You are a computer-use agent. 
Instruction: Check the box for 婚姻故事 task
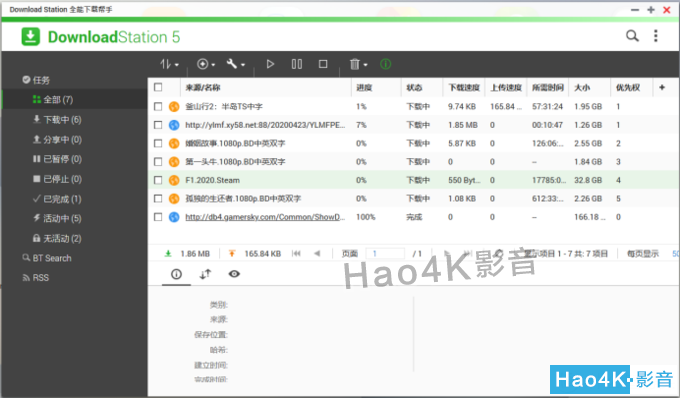(158, 143)
